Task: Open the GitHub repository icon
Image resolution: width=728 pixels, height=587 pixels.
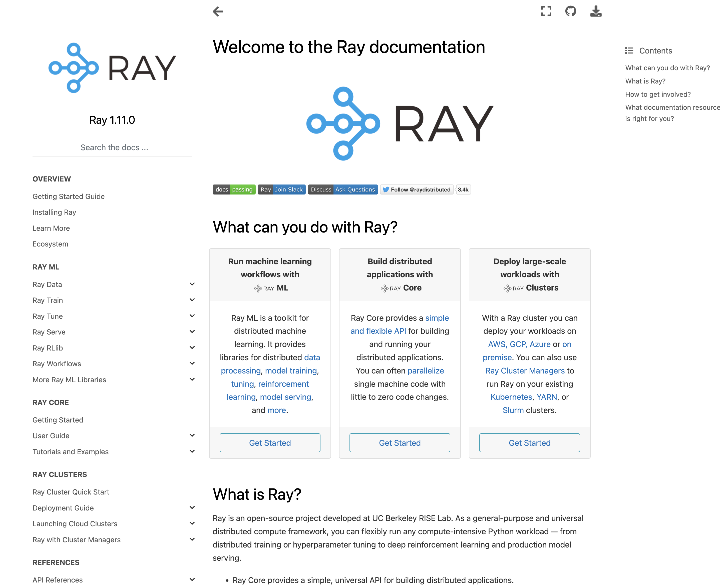Action: (x=570, y=11)
